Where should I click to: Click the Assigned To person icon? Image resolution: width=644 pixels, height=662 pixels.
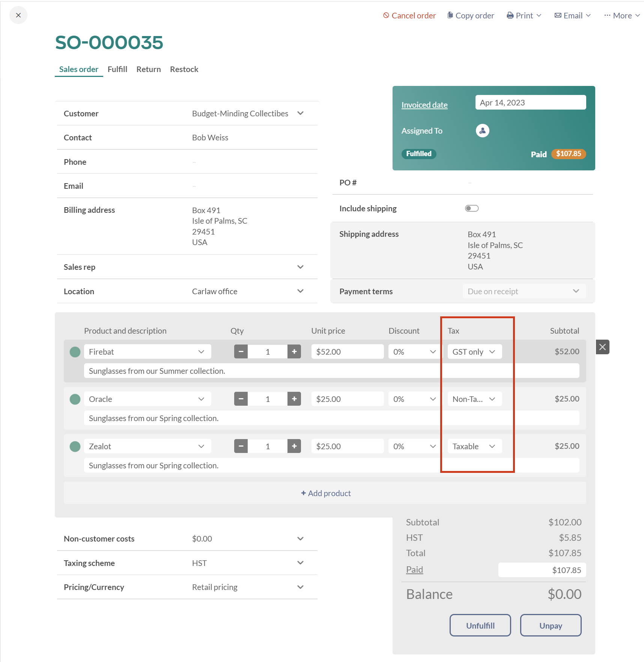click(482, 130)
